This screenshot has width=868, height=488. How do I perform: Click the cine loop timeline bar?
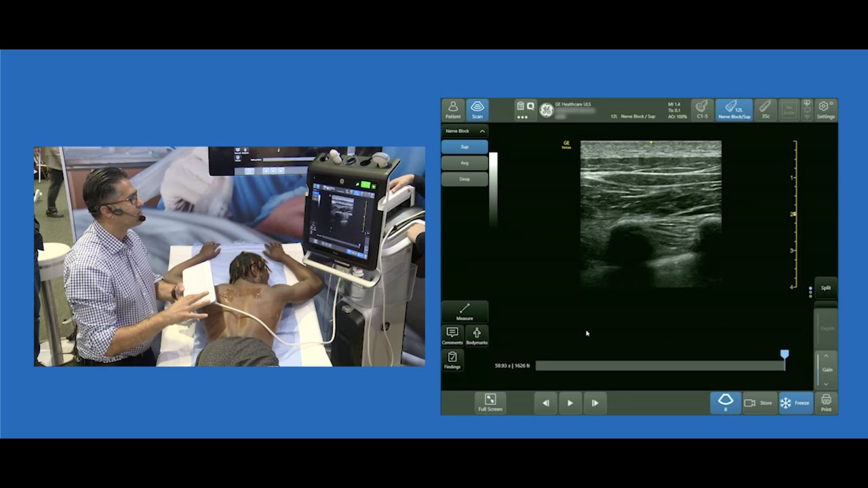(660, 366)
